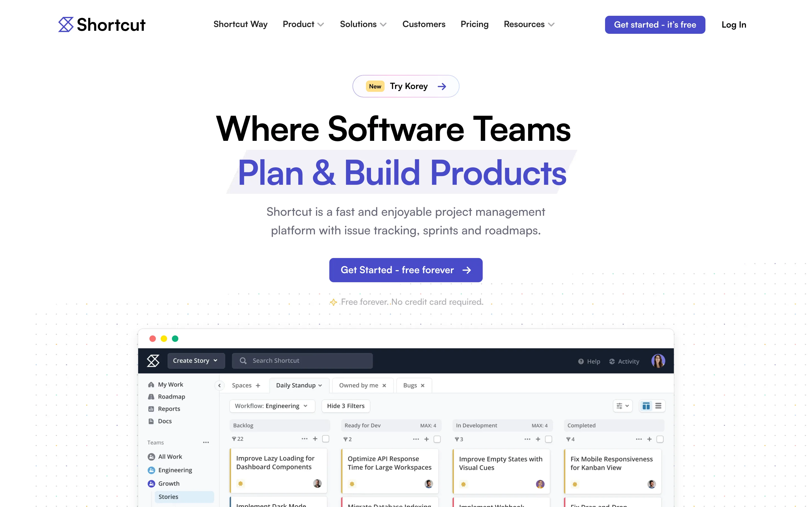Switch to kanban column view icon
812x507 pixels.
(x=646, y=406)
